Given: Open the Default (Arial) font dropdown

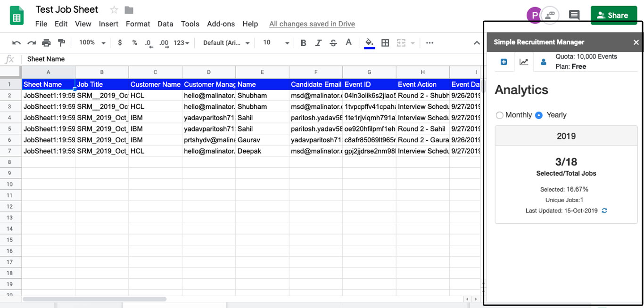Looking at the screenshot, I should coord(226,43).
